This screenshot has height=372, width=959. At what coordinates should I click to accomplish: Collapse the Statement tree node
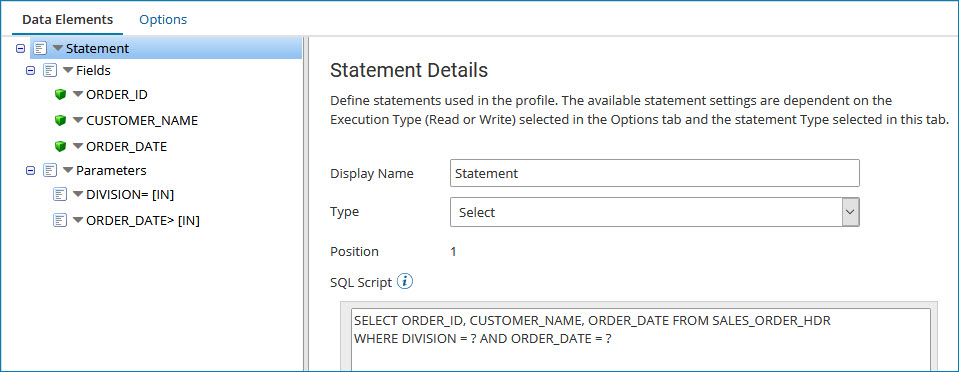click(20, 48)
